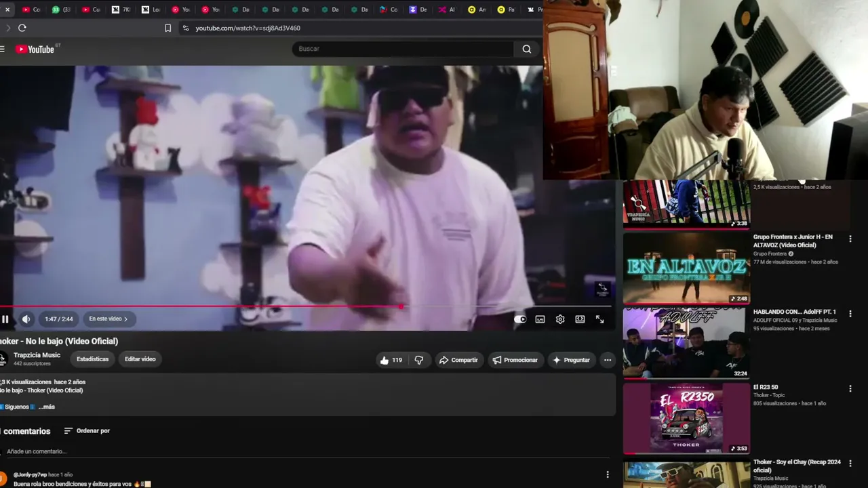Switch to the 'An' browser tab

coord(476,9)
